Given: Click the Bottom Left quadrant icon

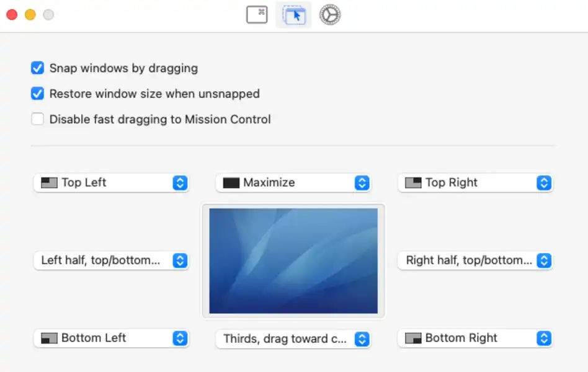Looking at the screenshot, I should [49, 338].
